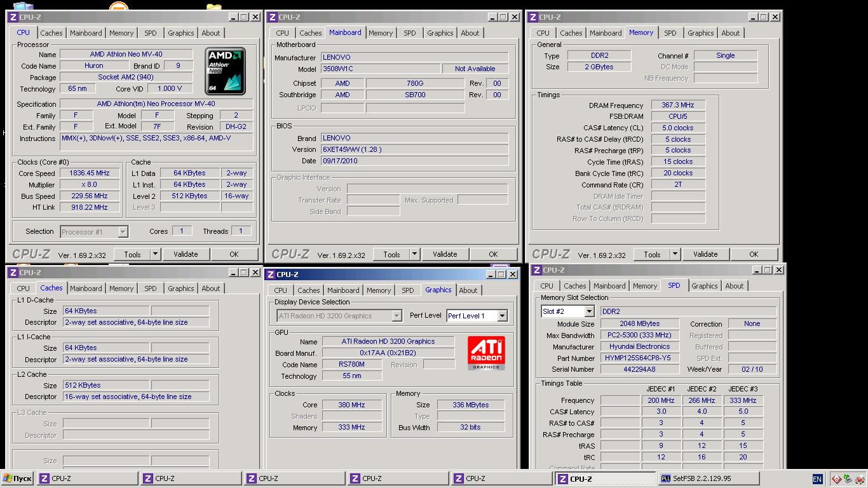Open Tools dropdown arrow in the Memory-tab window

tap(675, 254)
